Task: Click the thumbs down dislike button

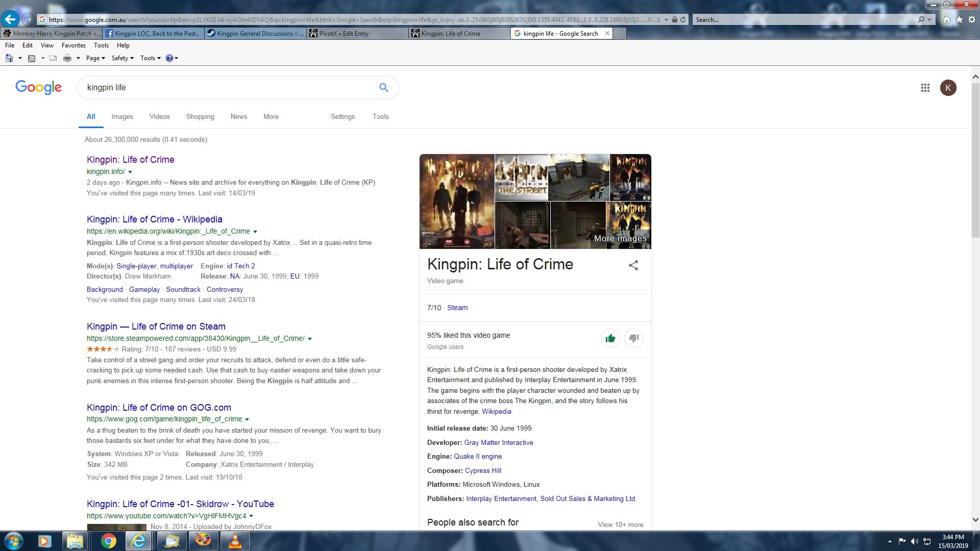Action: (634, 338)
